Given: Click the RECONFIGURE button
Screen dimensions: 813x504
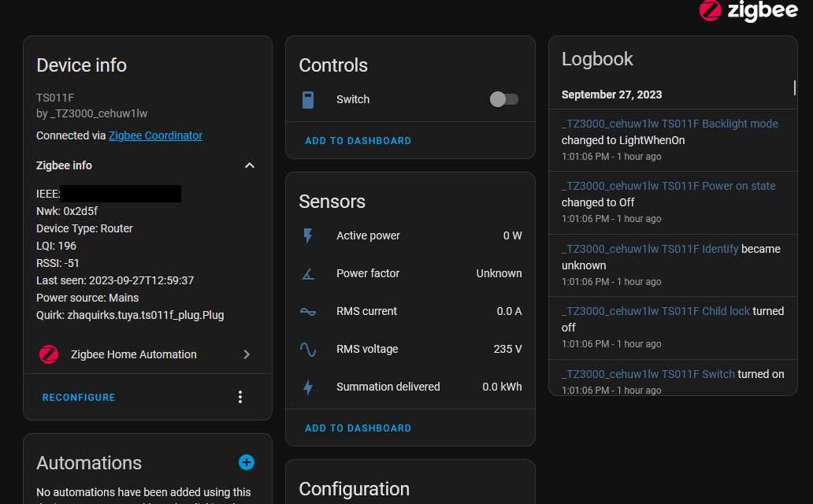Looking at the screenshot, I should 78,397.
